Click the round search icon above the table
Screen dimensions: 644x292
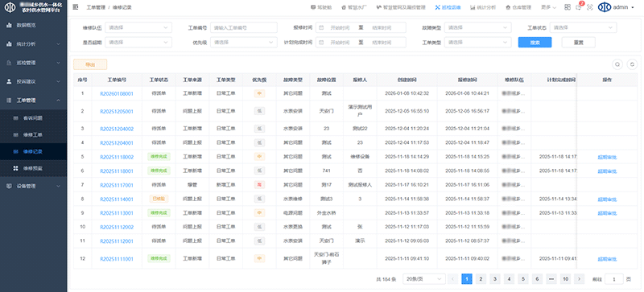[617, 64]
